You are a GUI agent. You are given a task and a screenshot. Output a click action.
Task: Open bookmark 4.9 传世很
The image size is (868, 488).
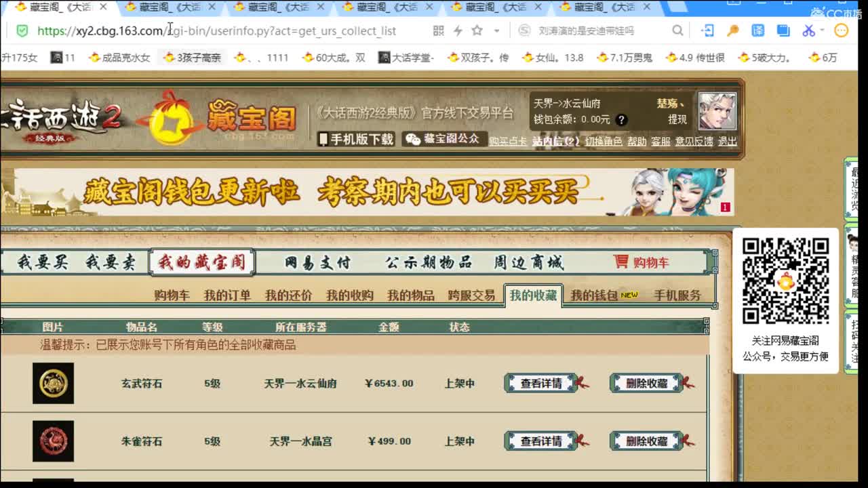click(695, 58)
